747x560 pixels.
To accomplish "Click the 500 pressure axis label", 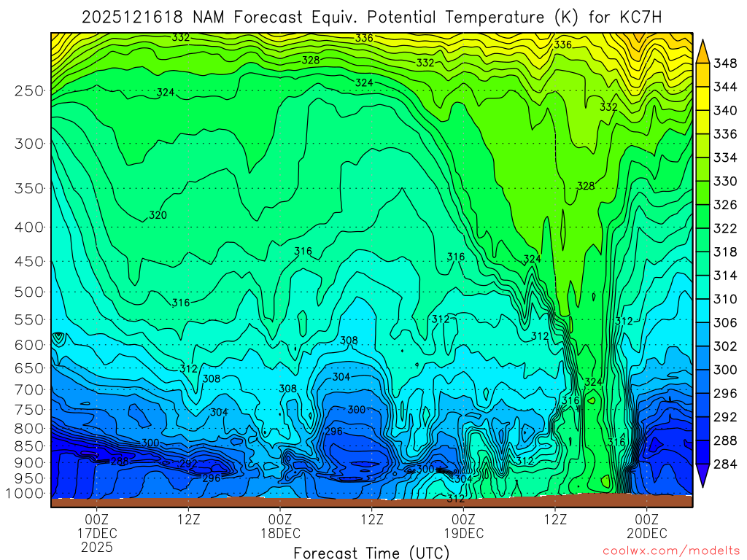I will pos(29,292).
